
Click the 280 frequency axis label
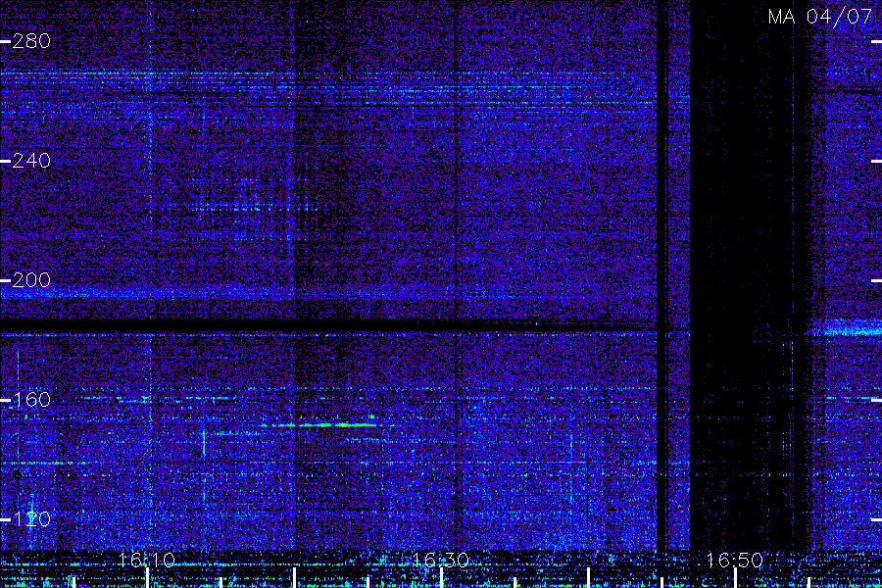31,41
